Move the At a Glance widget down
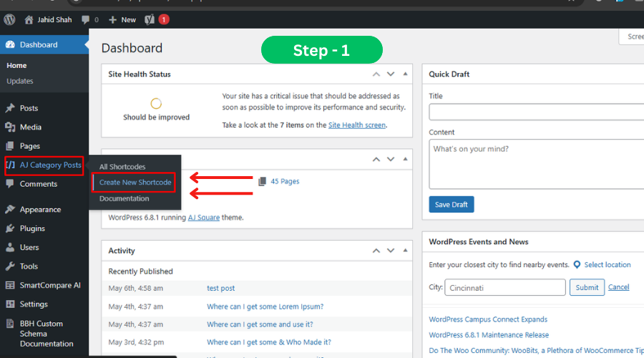 tap(391, 159)
